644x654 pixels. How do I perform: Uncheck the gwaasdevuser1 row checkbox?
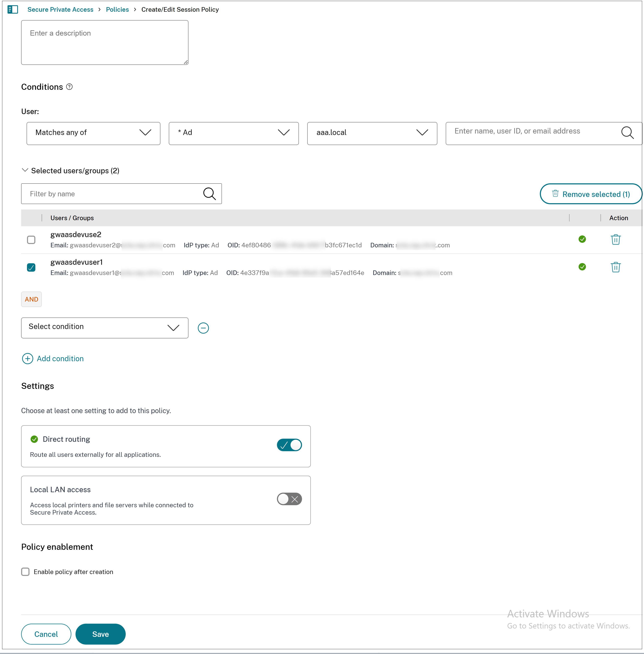coord(31,267)
